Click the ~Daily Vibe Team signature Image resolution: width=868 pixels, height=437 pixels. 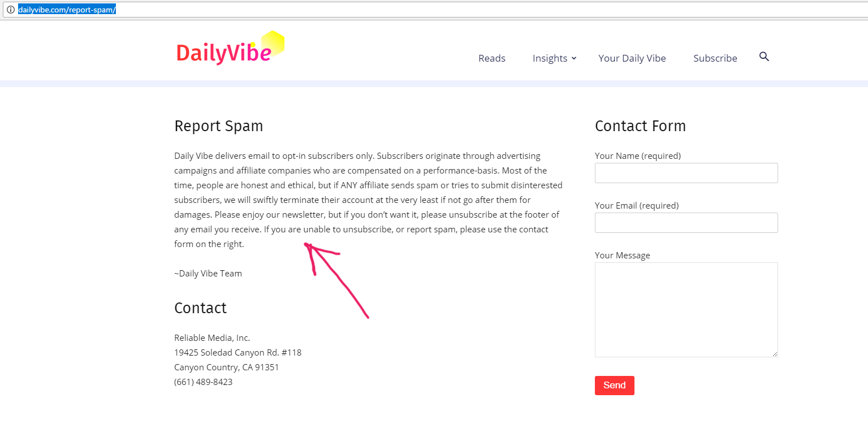click(x=208, y=273)
